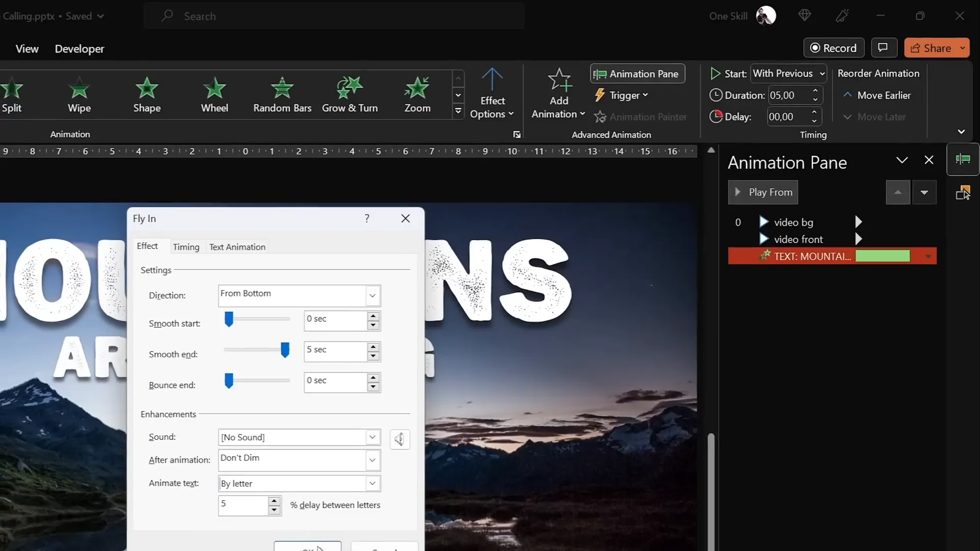Switch to the Text Animation tab
Viewport: 980px width, 551px height.
coord(237,247)
